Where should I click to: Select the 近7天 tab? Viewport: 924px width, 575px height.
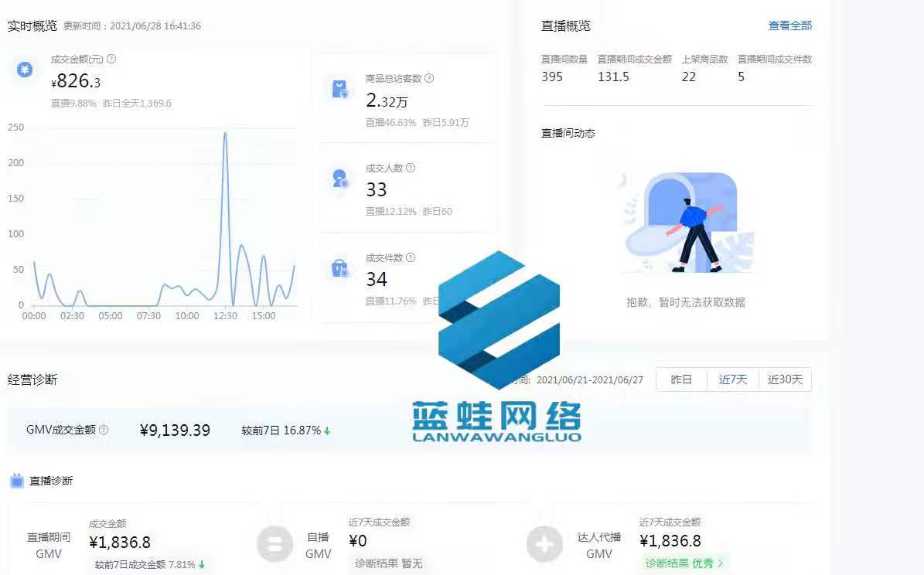point(733,379)
